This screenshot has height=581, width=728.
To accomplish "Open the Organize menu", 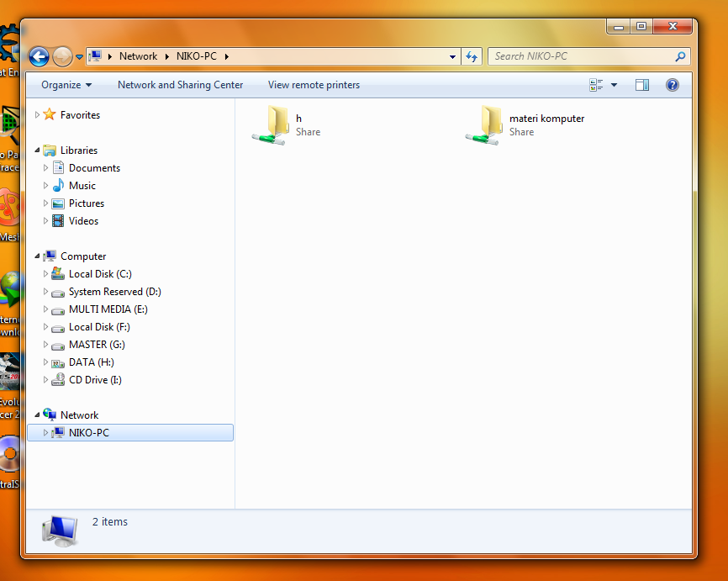I will click(66, 85).
